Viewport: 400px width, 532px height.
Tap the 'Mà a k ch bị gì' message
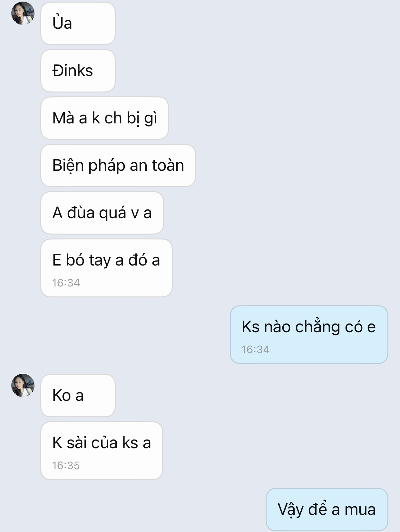pyautogui.click(x=104, y=118)
